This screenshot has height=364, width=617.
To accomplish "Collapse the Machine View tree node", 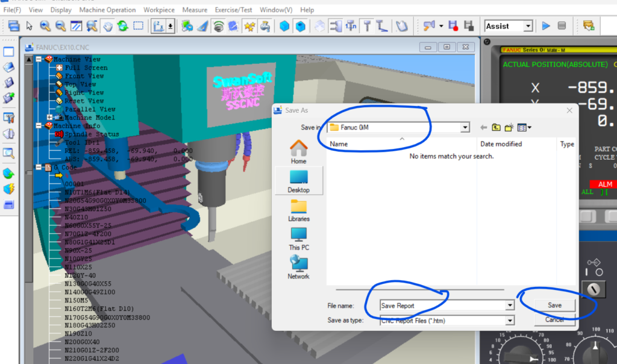I will [x=39, y=59].
